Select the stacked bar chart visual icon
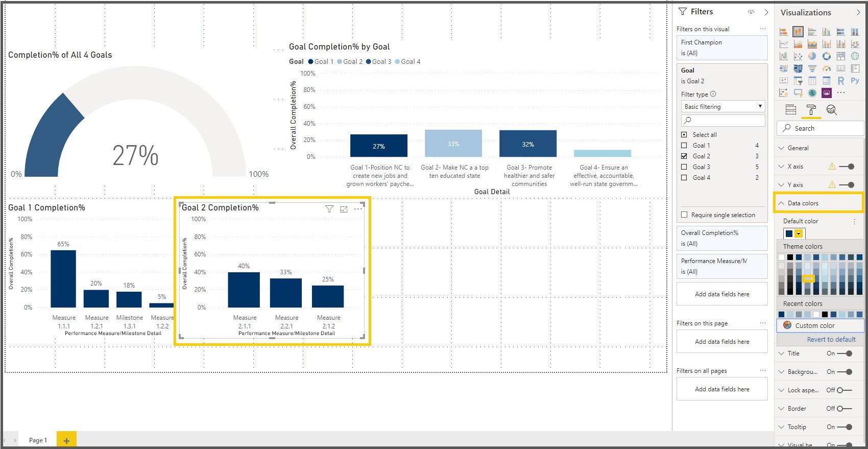Viewport: 868px width, 449px height. [784, 32]
